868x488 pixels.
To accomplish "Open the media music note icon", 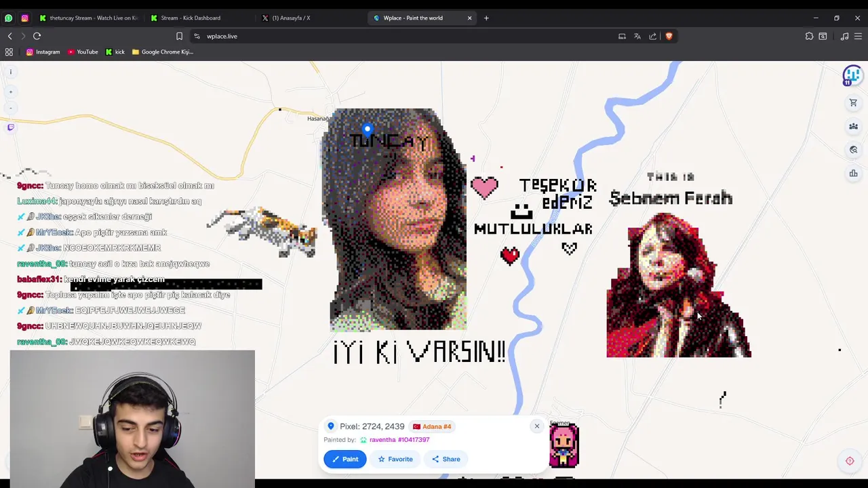I will [844, 36].
